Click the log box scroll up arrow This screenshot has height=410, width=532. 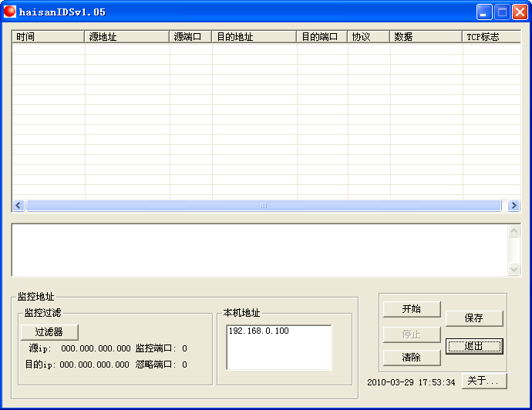(514, 231)
